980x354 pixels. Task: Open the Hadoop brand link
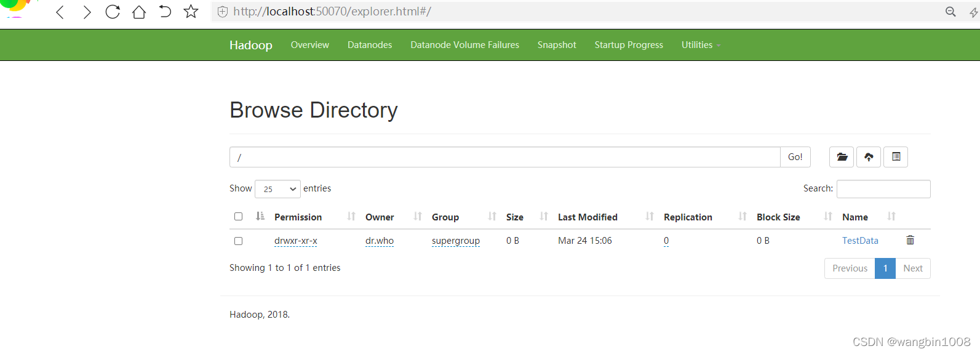[x=251, y=45]
